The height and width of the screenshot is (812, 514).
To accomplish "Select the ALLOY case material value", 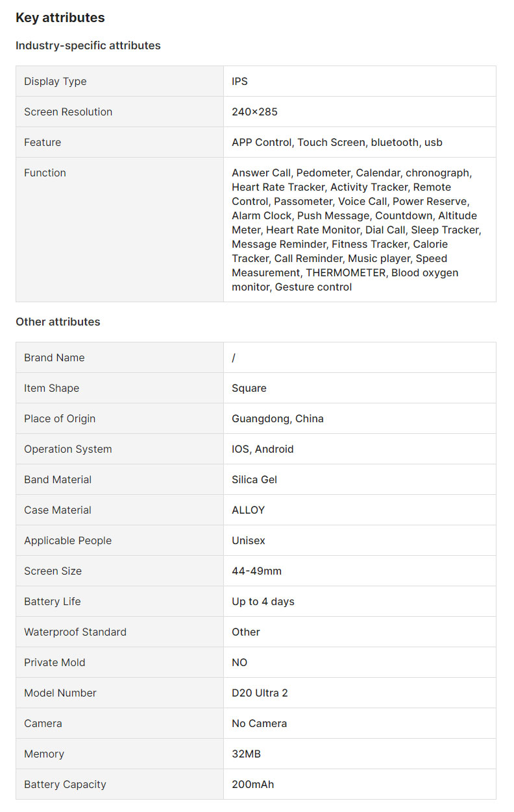I will click(249, 510).
